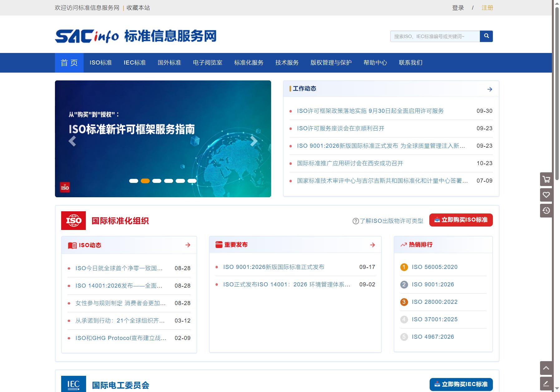The image size is (560, 392).
Task: Open more 重要发布 via arrow
Action: coord(373,245)
